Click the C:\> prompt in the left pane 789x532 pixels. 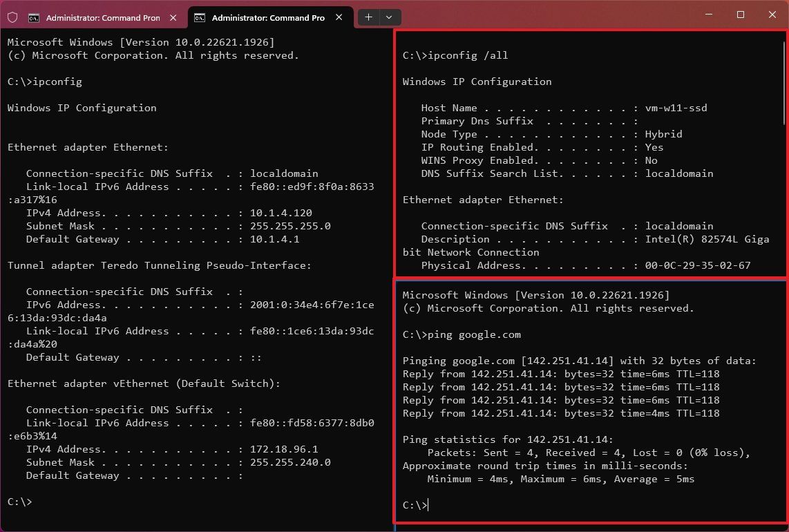(x=19, y=502)
